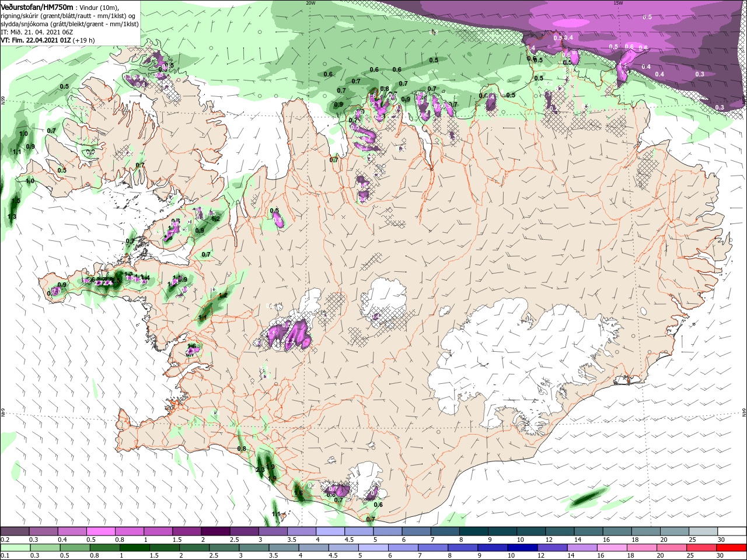Select the 4–4.5 pale blue snow swatch
This screenshot has height=560, width=747.
330,532
